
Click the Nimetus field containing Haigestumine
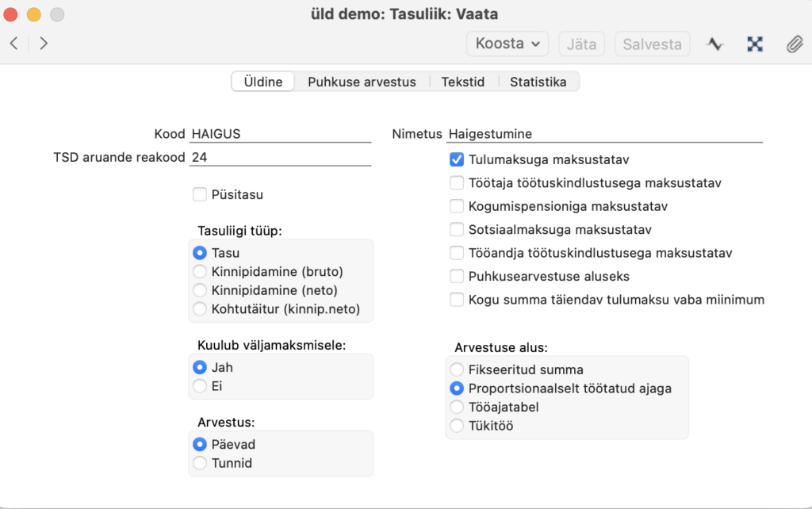604,134
